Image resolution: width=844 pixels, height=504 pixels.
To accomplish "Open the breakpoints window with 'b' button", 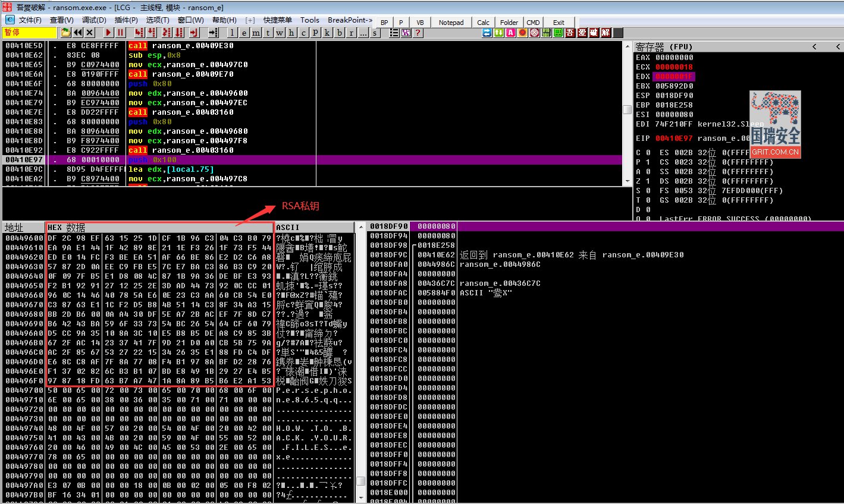I will pos(340,33).
